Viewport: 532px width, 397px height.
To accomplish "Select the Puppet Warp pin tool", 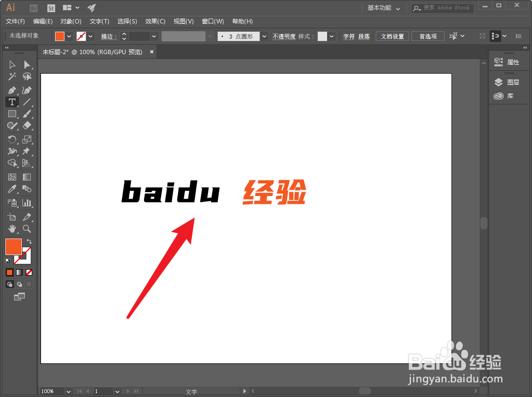I will [27, 151].
